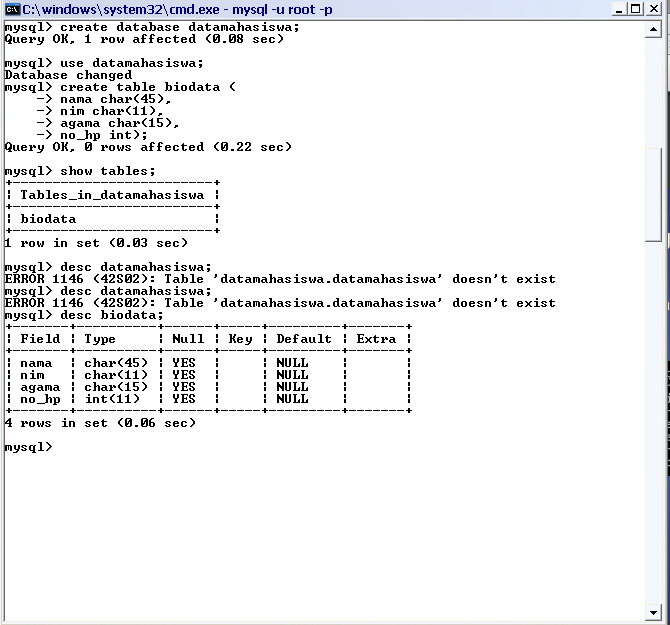Click the 'NULL' default cell for no_hp

click(x=292, y=399)
